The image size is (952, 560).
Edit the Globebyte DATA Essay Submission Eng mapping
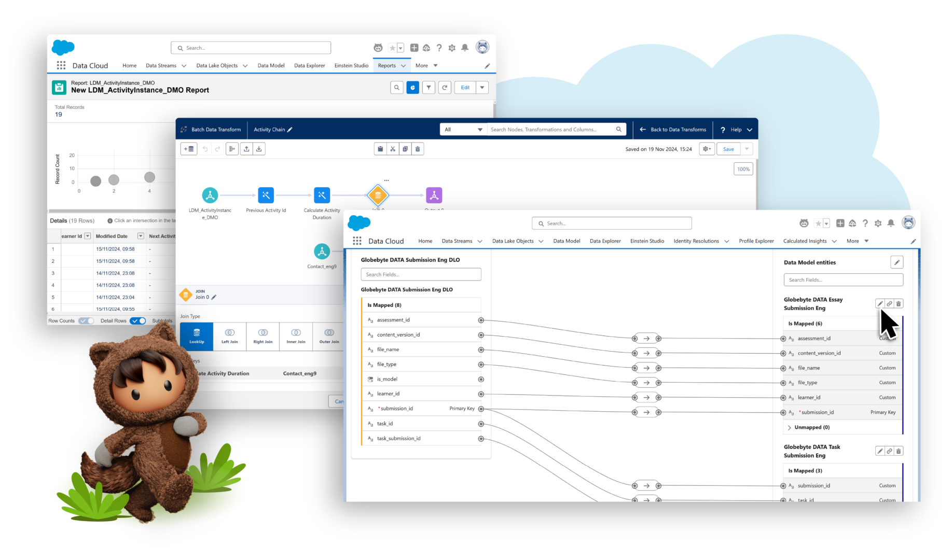tap(879, 303)
